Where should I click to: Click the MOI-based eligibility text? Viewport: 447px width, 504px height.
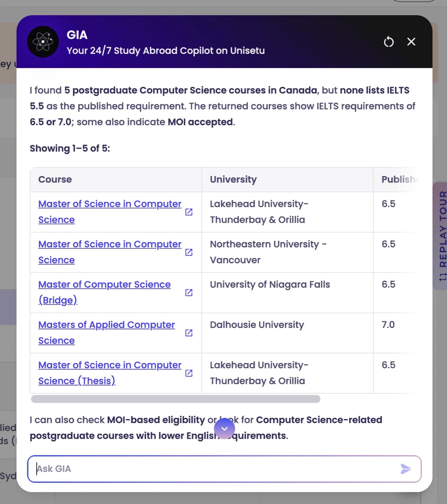[156, 420]
